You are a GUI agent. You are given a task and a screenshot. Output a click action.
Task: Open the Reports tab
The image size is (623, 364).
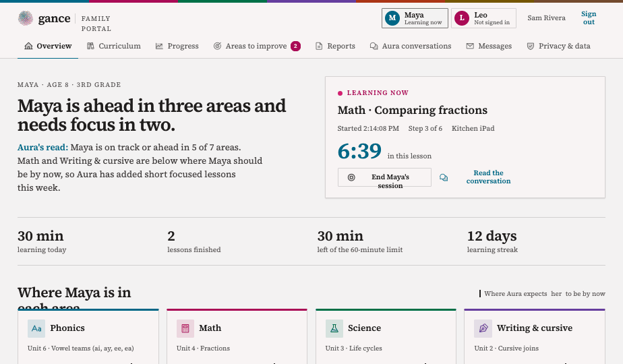pyautogui.click(x=335, y=46)
